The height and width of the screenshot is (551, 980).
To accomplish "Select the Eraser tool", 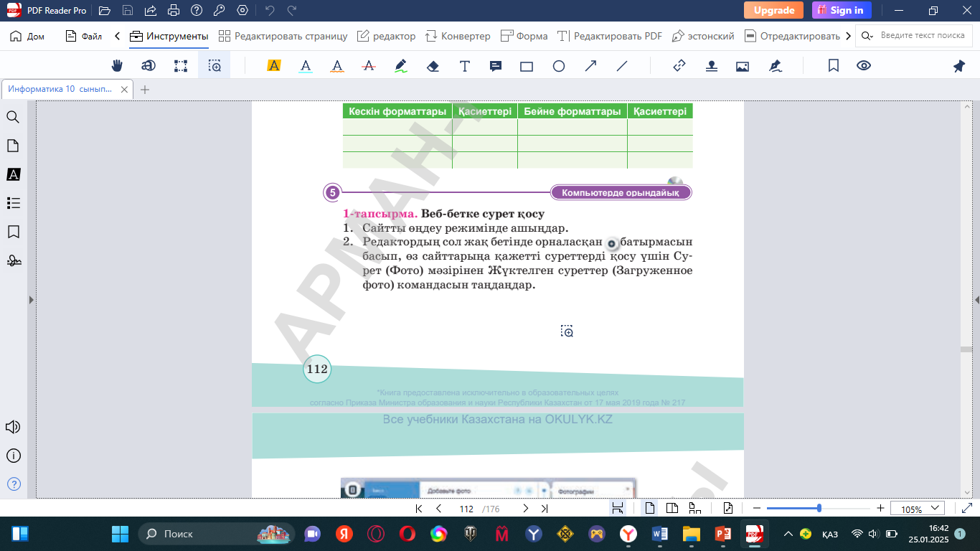I will (433, 66).
